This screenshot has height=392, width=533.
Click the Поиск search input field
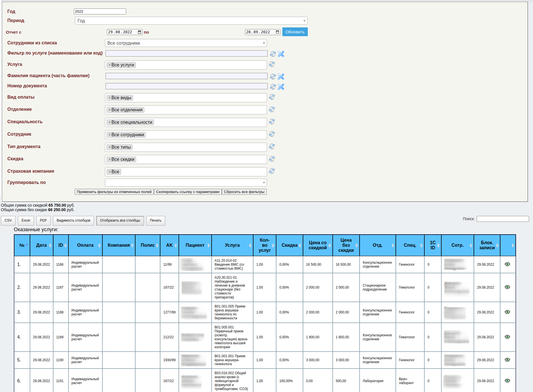pyautogui.click(x=502, y=219)
